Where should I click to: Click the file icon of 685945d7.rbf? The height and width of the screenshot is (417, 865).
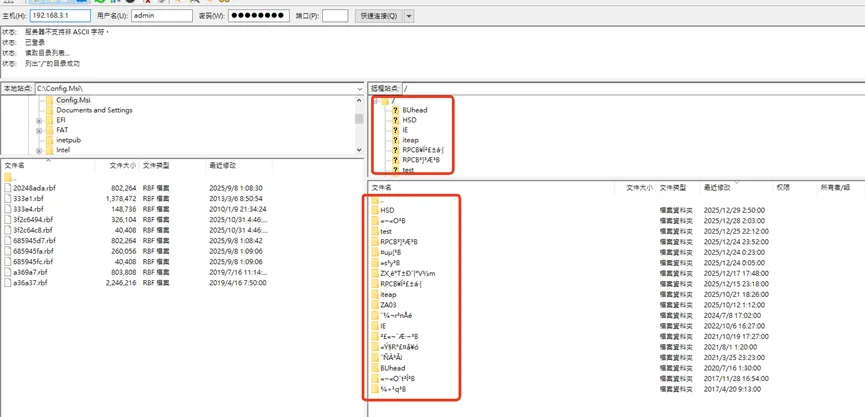tap(7, 240)
